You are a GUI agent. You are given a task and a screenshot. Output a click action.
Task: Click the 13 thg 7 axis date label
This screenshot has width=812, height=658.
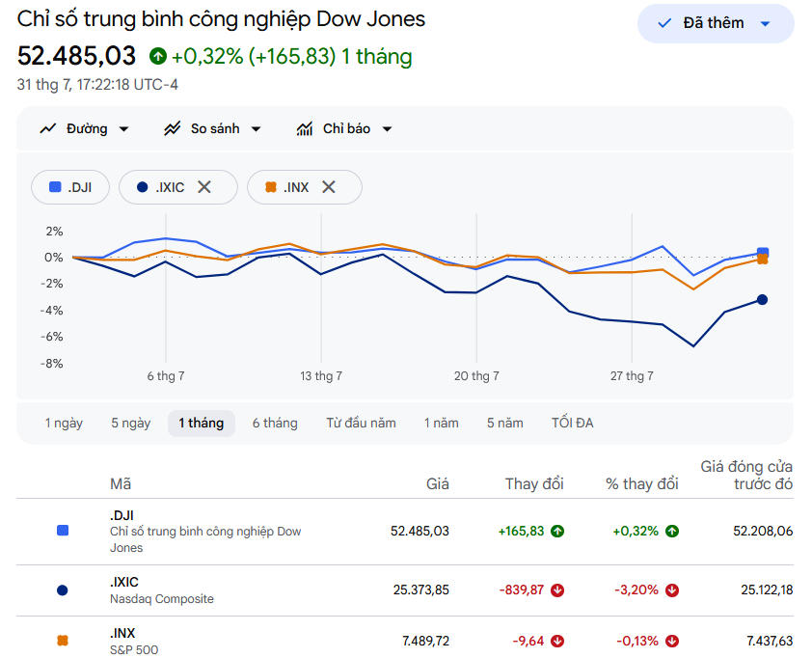point(321,376)
